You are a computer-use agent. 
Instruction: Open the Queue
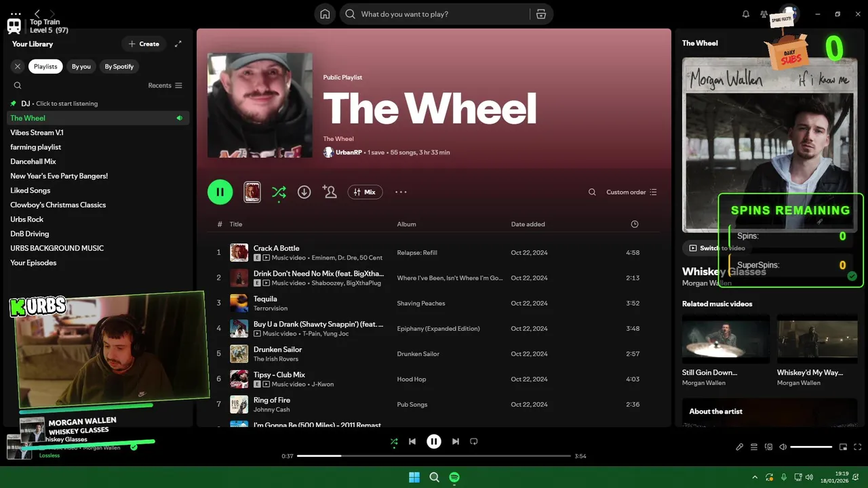754,447
